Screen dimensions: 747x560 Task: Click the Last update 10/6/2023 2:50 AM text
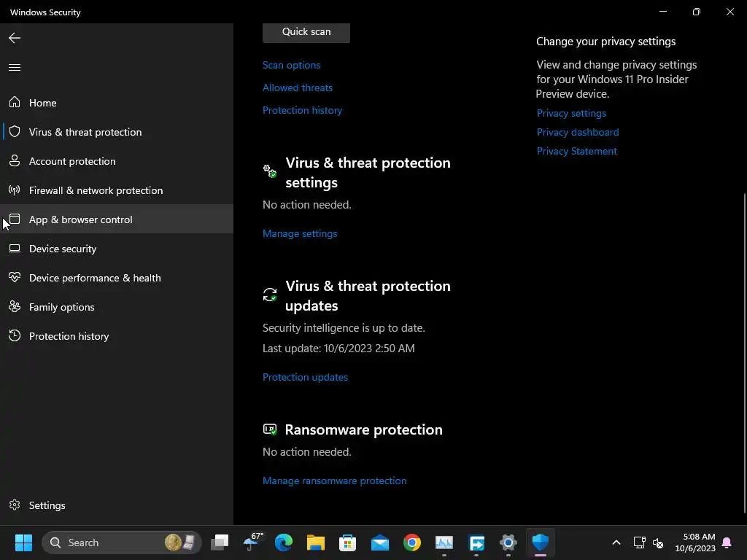tap(338, 348)
